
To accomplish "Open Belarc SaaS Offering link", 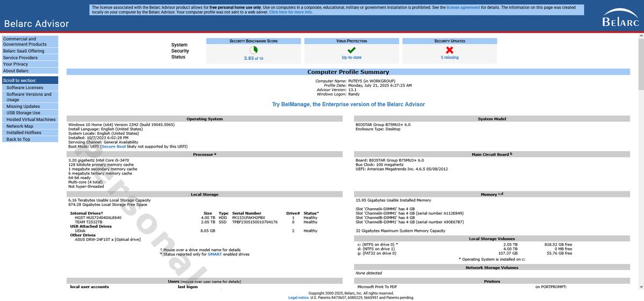I will [30, 51].
